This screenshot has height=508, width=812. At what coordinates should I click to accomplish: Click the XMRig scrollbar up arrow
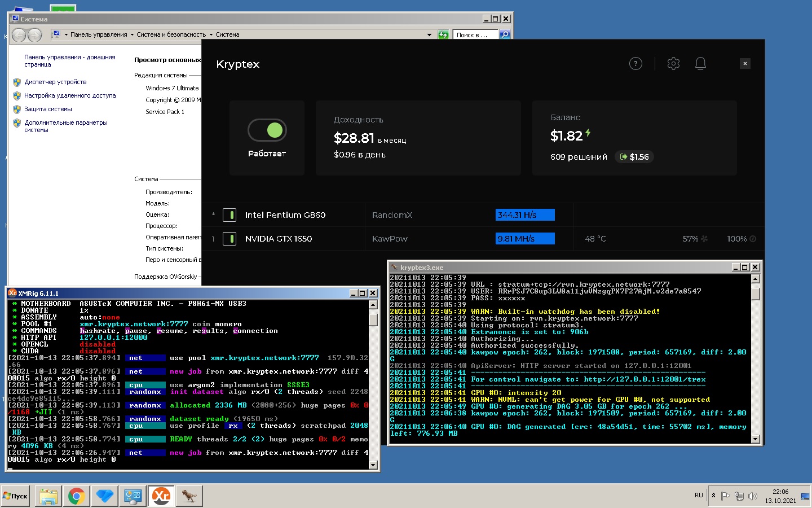coord(373,305)
